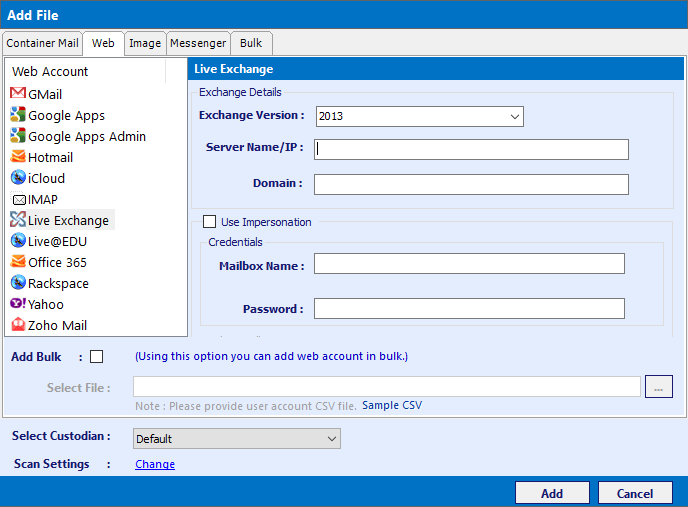688x507 pixels.
Task: Focus the Domain input field
Action: coord(471,184)
